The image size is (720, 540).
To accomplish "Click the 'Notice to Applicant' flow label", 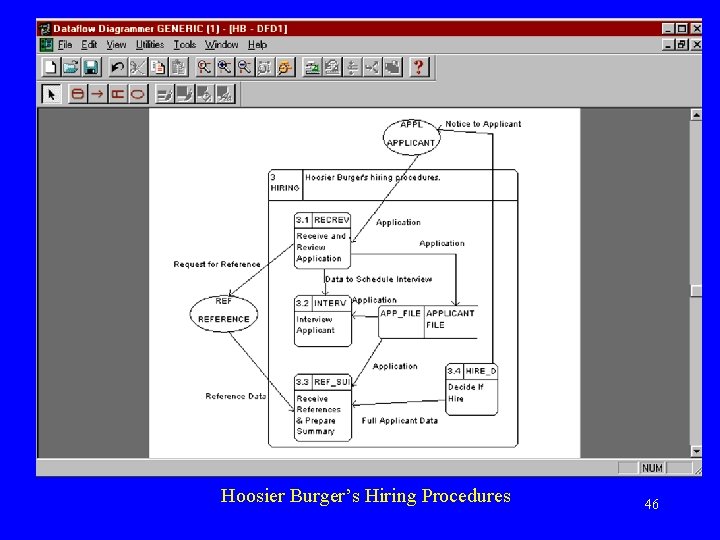I will click(483, 124).
